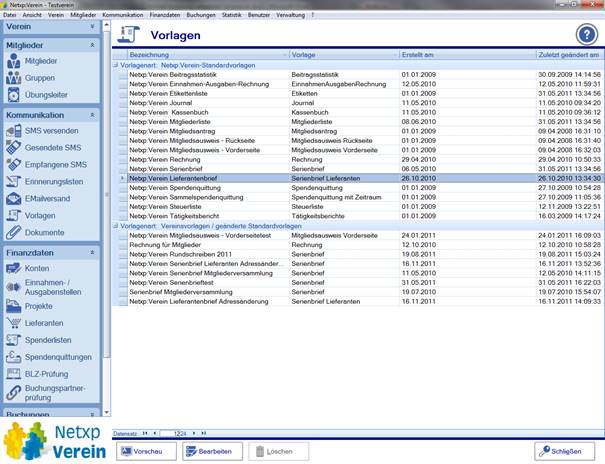The height and width of the screenshot is (464, 605).
Task: Click the sidebar scrollbar up arrow
Action: click(x=107, y=24)
